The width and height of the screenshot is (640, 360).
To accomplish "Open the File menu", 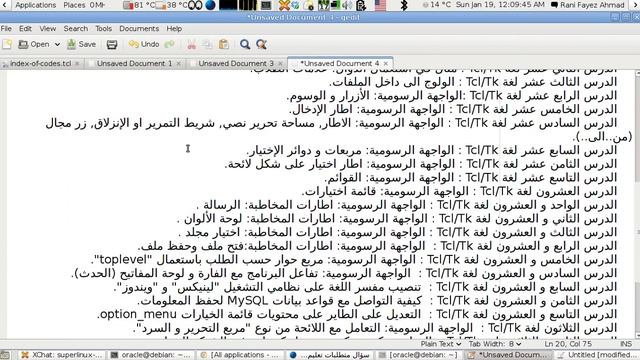I will (6, 29).
